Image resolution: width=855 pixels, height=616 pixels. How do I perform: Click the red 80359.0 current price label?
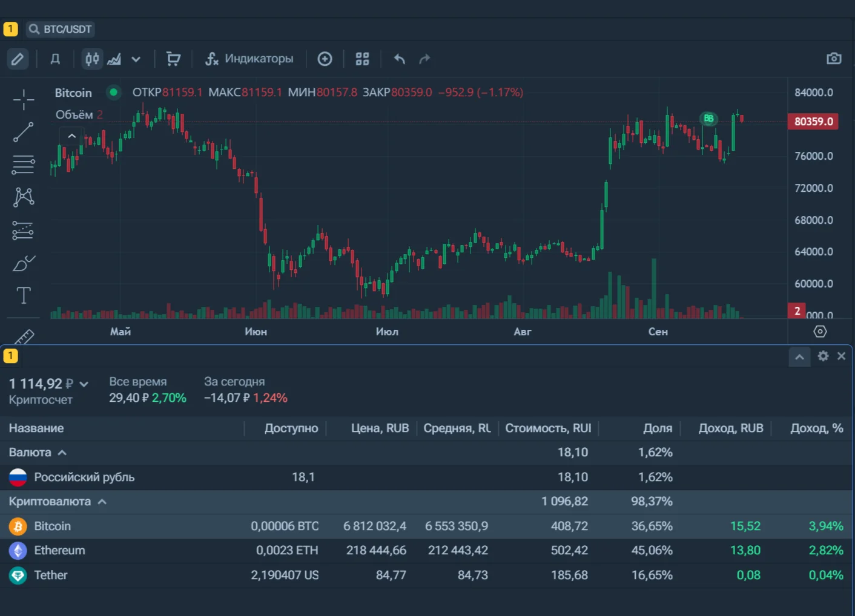point(813,122)
